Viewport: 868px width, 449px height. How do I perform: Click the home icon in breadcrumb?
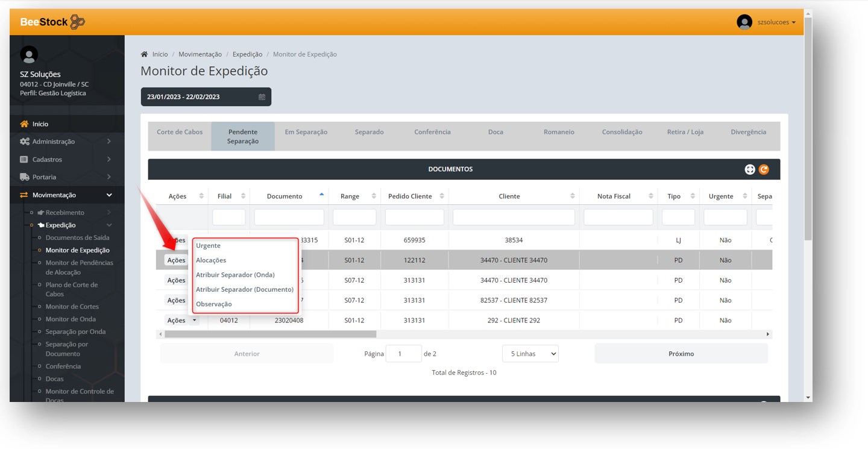(144, 54)
